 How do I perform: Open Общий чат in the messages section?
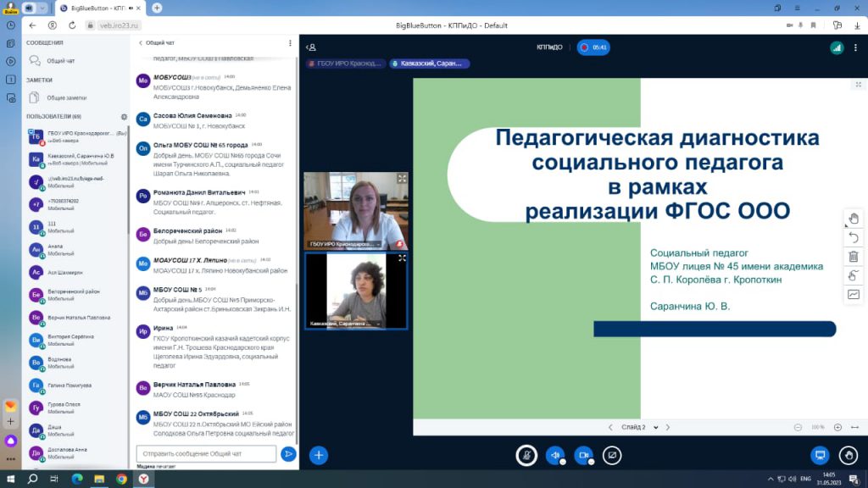59,61
